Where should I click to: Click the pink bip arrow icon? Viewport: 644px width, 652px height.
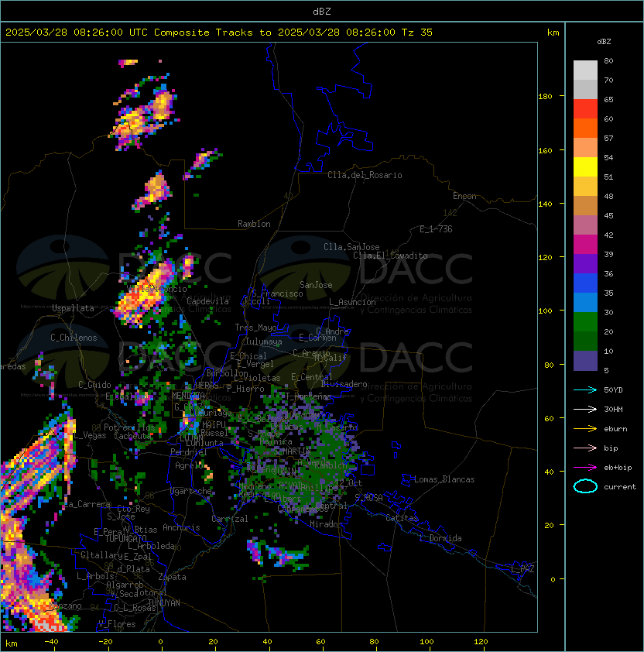tap(585, 448)
